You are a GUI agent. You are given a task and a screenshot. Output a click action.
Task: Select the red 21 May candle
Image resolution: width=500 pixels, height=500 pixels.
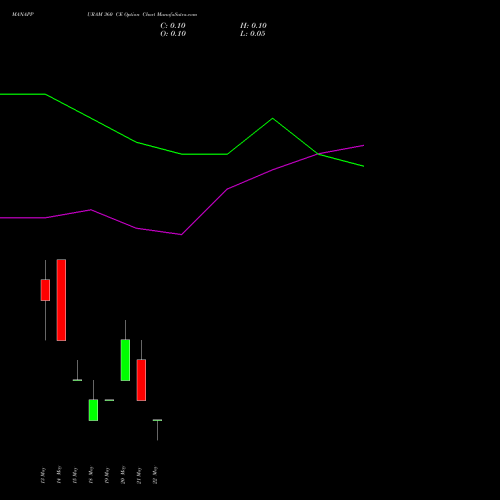coord(141,380)
